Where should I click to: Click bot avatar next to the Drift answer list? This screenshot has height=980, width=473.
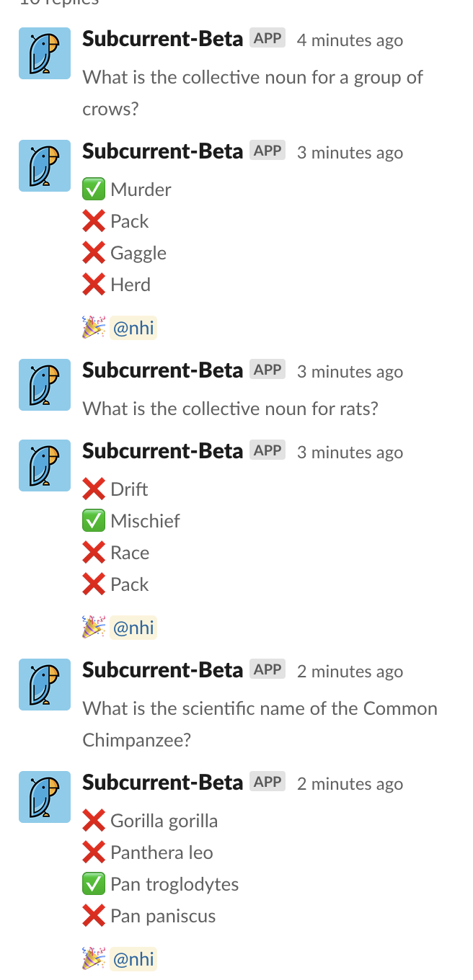(x=45, y=465)
